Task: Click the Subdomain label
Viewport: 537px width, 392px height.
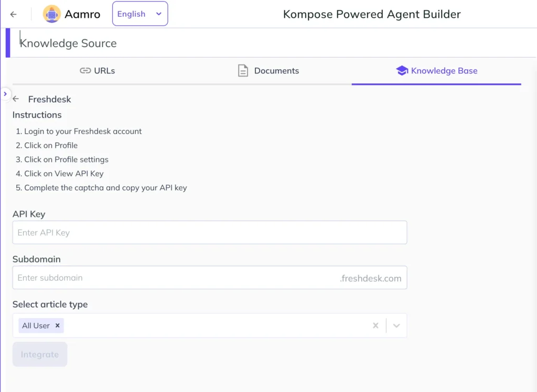Action: coord(37,259)
